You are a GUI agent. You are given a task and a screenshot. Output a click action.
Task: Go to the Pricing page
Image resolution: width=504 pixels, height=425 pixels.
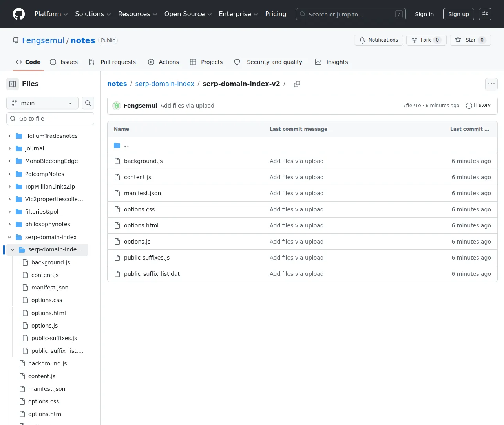click(x=276, y=14)
